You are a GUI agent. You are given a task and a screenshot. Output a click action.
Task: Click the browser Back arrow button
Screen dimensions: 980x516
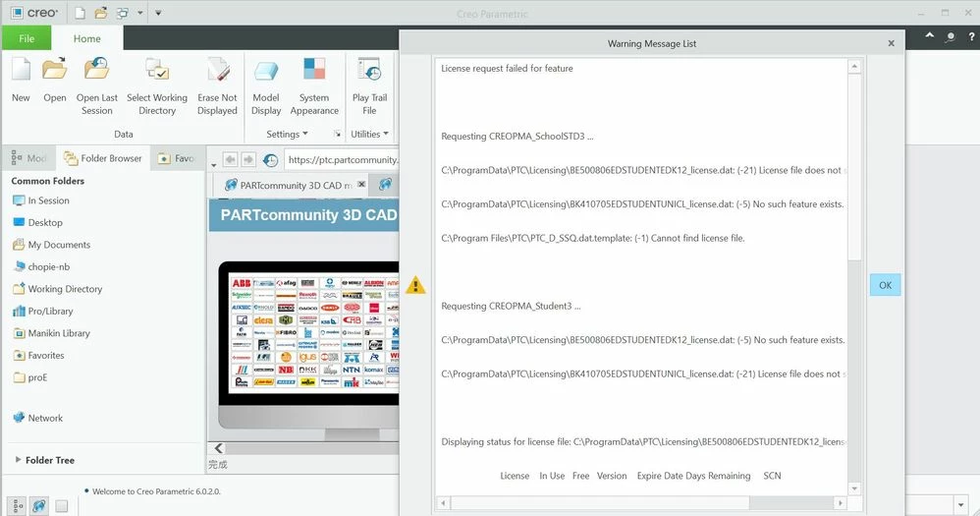(x=230, y=159)
